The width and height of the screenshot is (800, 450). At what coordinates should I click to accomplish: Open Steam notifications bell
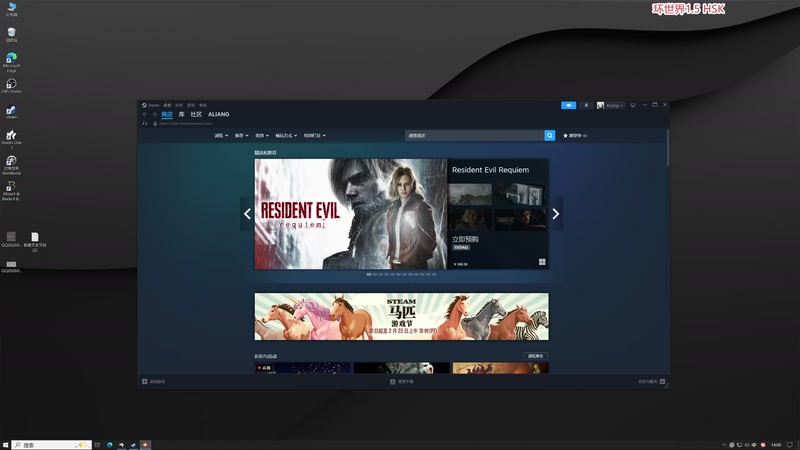point(586,105)
